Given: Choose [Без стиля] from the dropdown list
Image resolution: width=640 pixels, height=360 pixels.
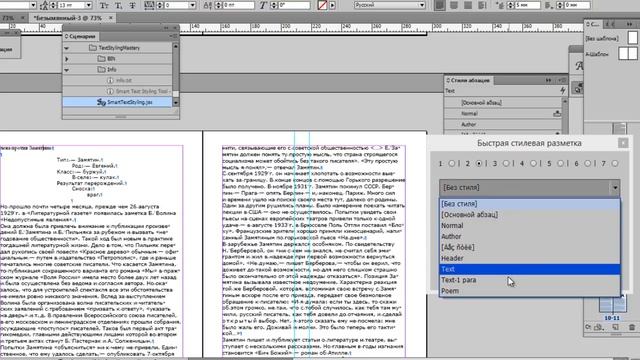Looking at the screenshot, I should pos(529,204).
